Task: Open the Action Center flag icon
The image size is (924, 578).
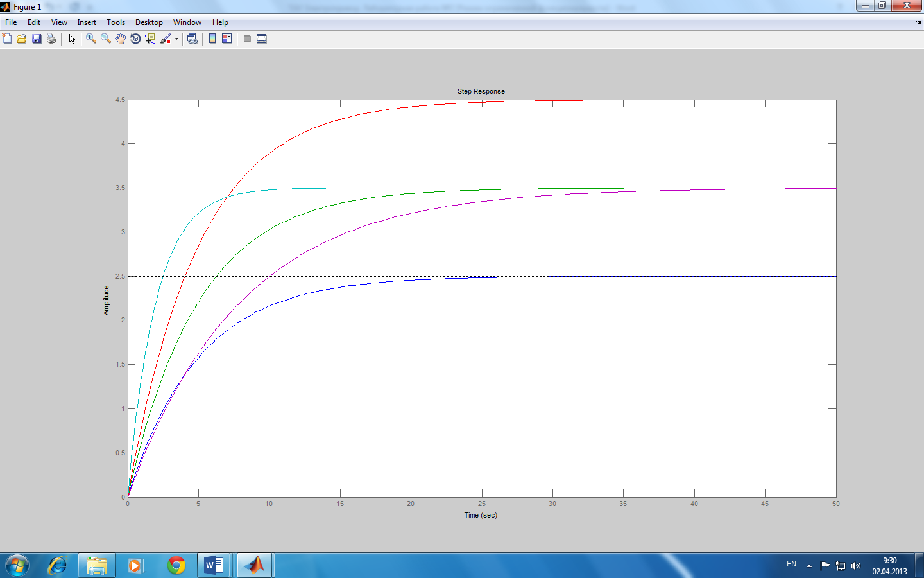Action: click(x=825, y=566)
